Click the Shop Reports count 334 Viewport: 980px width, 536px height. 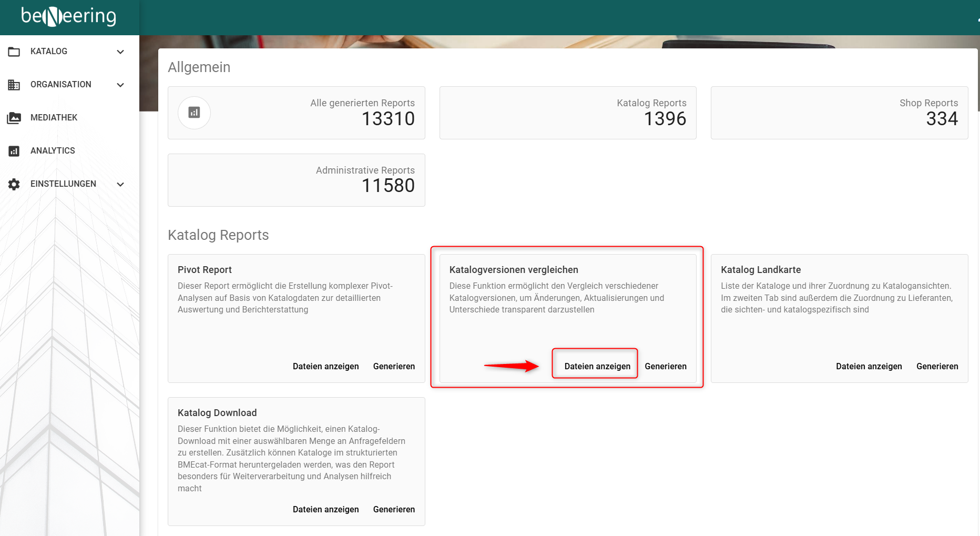click(x=942, y=119)
